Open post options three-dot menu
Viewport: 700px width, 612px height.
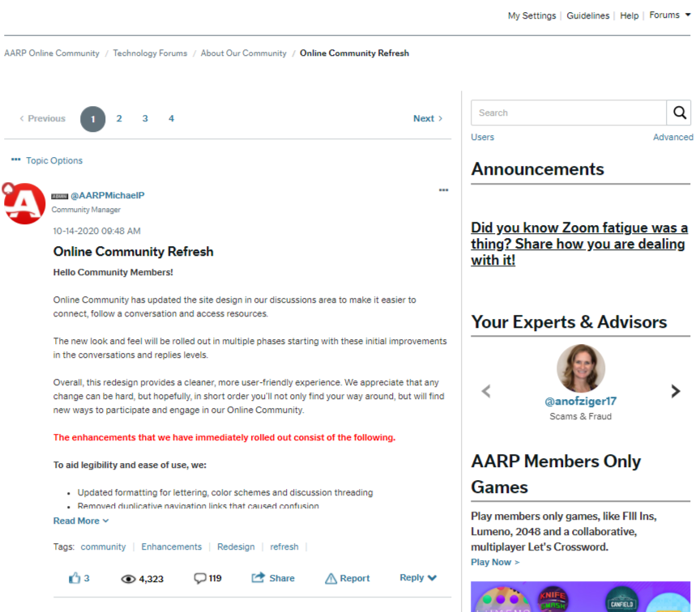(x=443, y=190)
